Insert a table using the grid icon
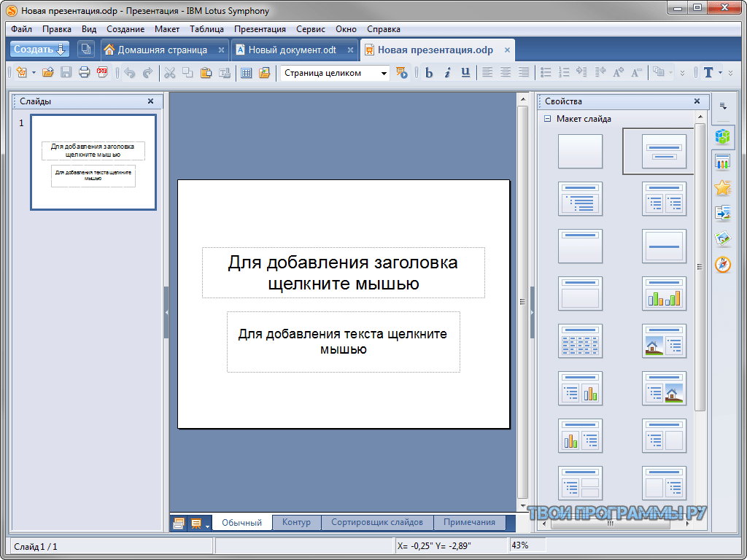 246,73
